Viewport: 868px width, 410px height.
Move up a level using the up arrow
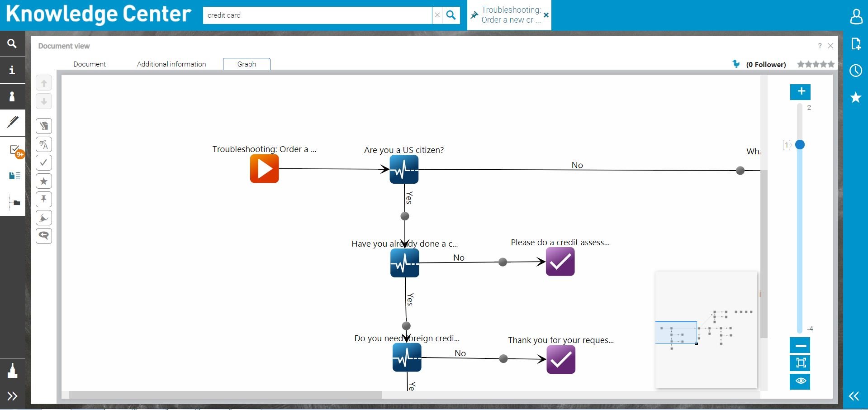point(44,82)
